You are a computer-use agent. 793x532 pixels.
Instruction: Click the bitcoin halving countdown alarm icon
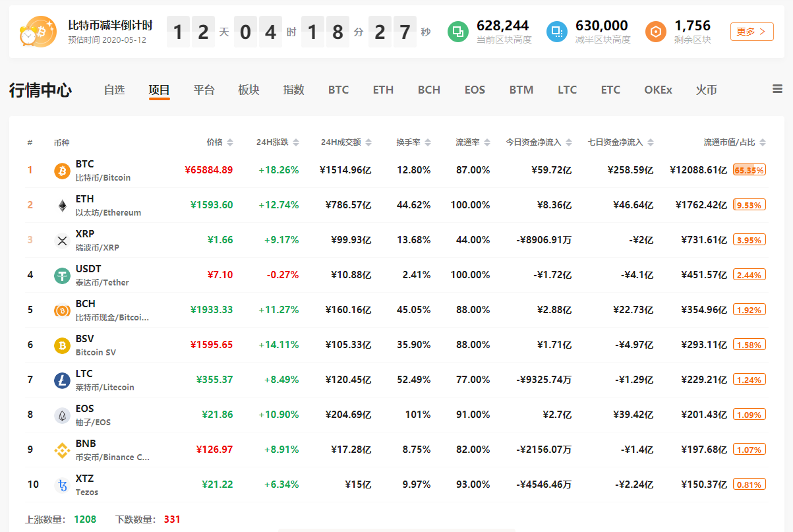[38, 32]
